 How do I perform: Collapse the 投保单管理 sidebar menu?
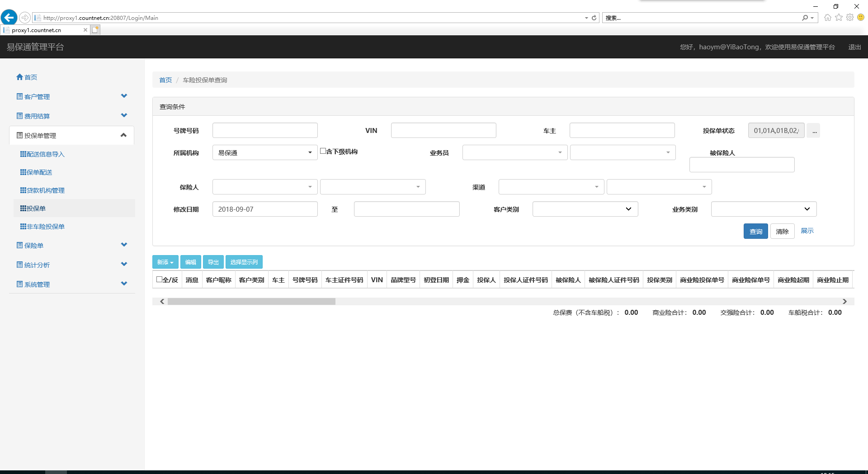[72, 135]
